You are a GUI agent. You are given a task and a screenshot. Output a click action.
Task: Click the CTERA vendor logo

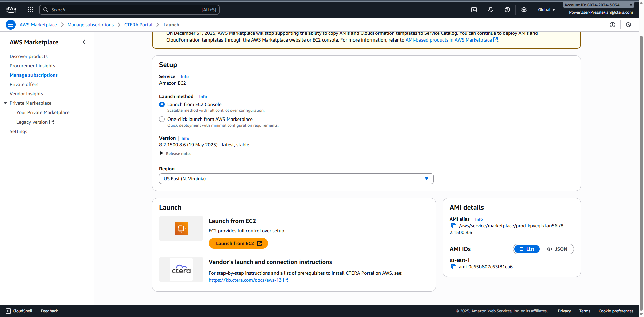coord(181,269)
